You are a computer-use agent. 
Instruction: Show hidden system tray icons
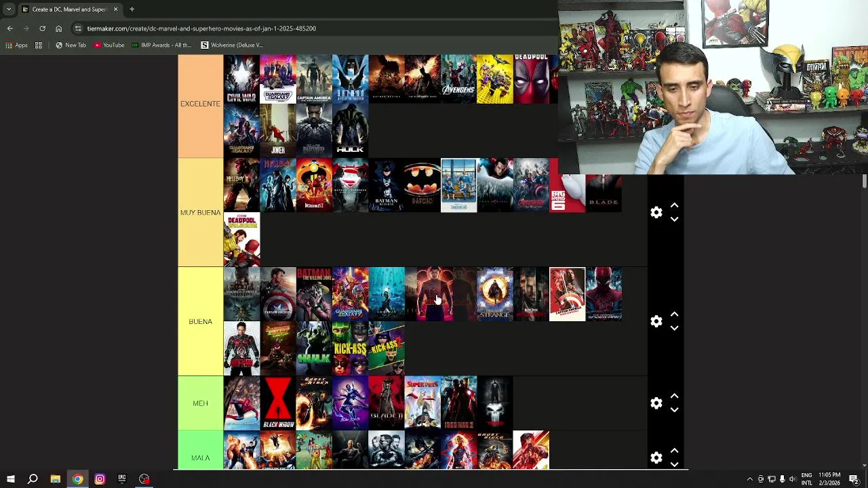point(749,479)
